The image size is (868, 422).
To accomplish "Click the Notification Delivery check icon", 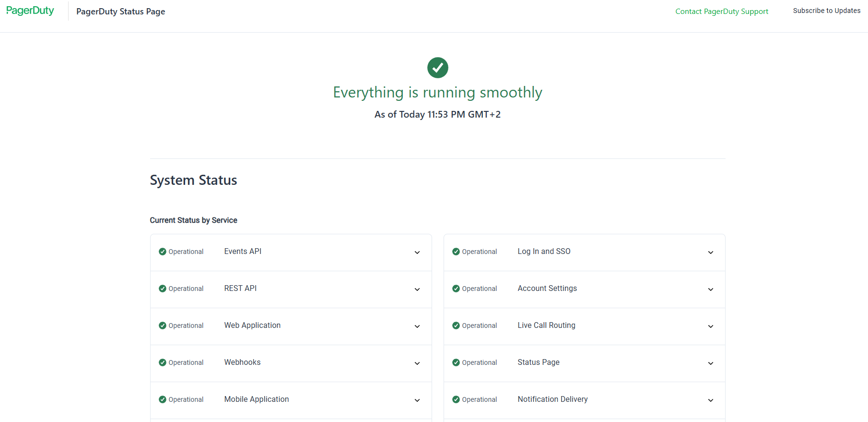I will click(x=456, y=399).
